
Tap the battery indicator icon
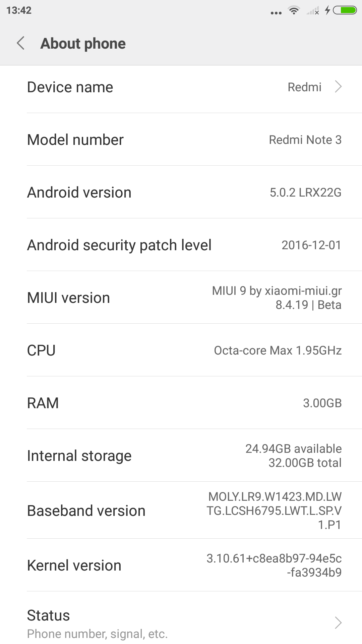[345, 10]
